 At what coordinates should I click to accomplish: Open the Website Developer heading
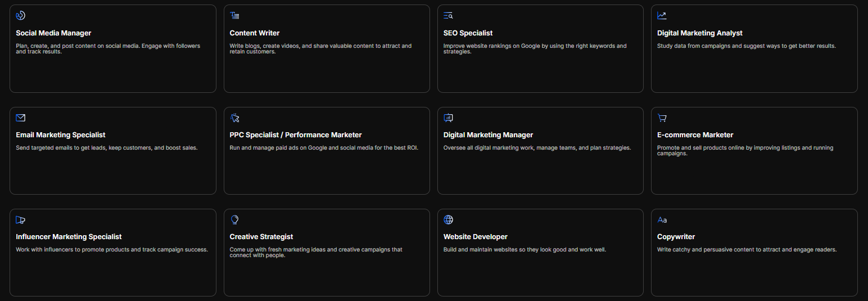click(x=476, y=237)
